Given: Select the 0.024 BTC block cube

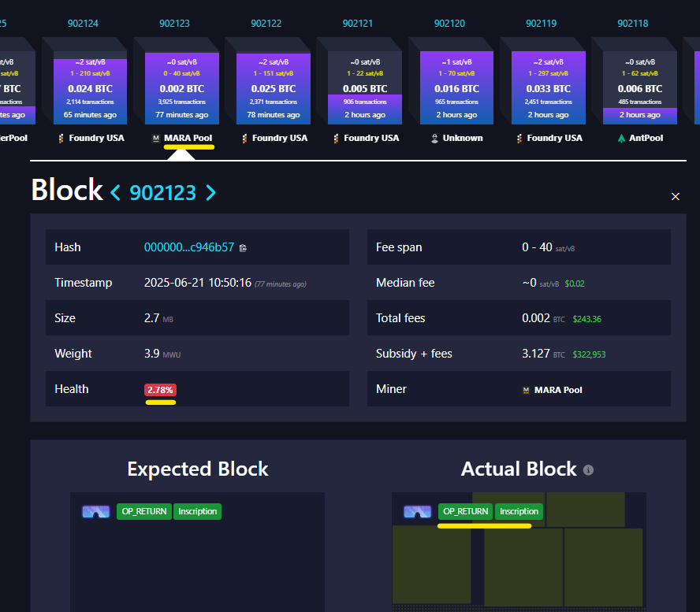Looking at the screenshot, I should pos(90,88).
